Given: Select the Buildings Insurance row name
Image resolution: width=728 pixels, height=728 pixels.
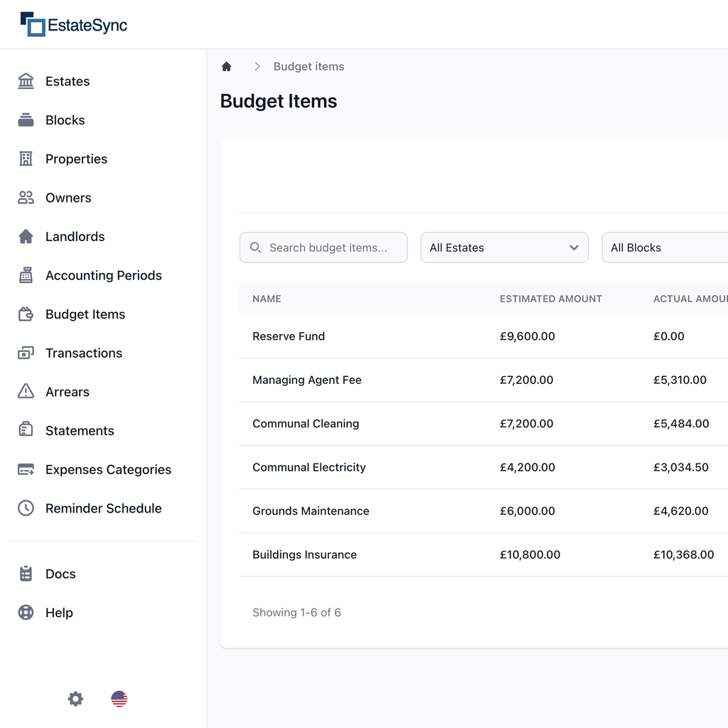Looking at the screenshot, I should pos(304,555).
